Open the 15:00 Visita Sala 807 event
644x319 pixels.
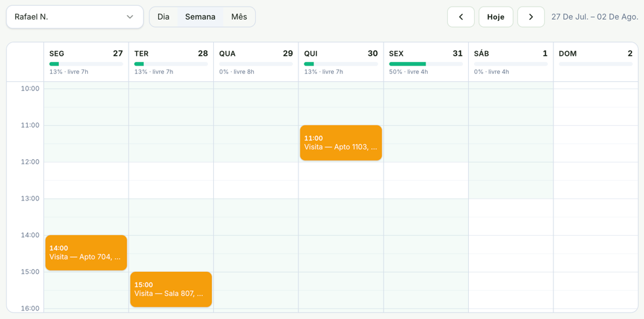click(x=171, y=289)
